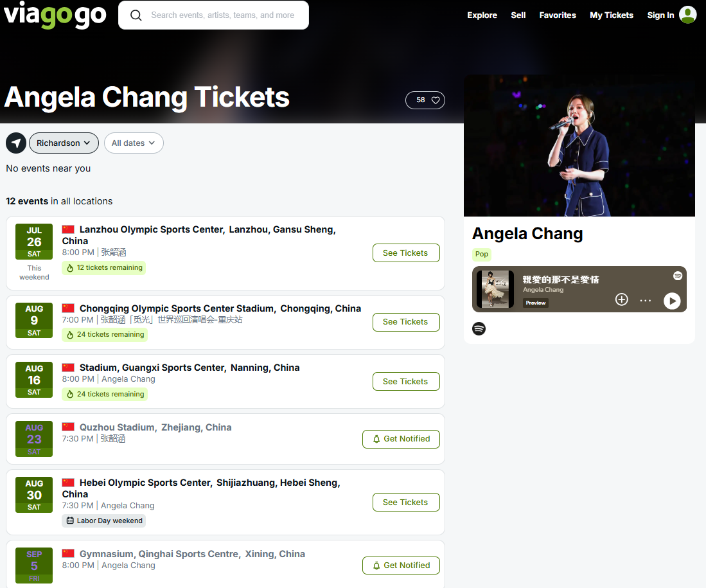Click Spotify logo in player corner
Image resolution: width=706 pixels, height=588 pixels.
[x=678, y=276]
